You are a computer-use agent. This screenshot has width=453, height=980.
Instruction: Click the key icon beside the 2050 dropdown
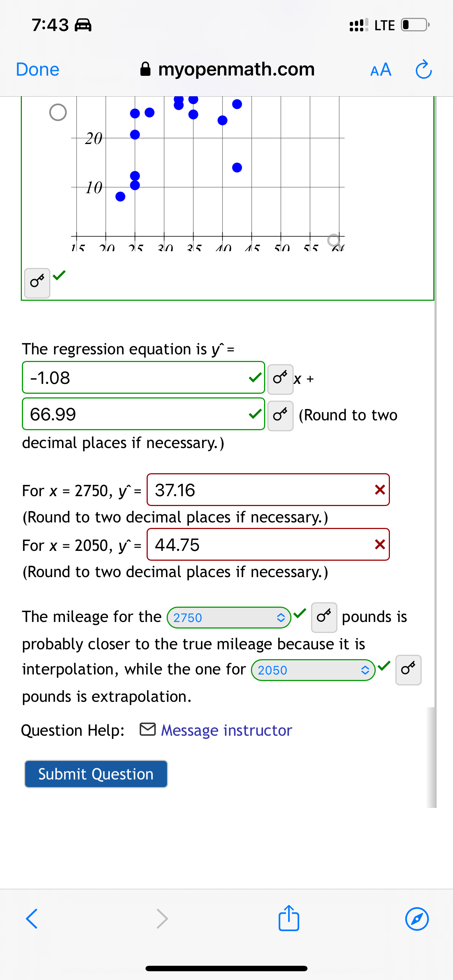[408, 670]
